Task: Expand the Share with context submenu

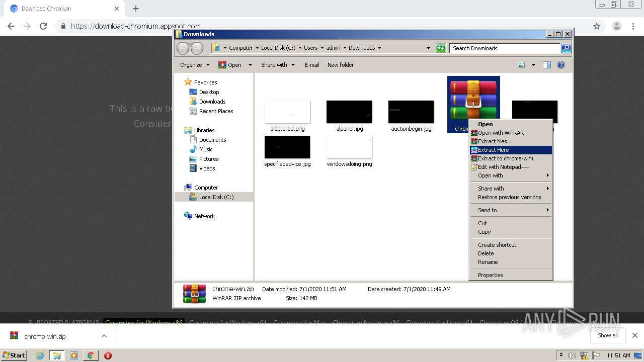Action: 511,189
